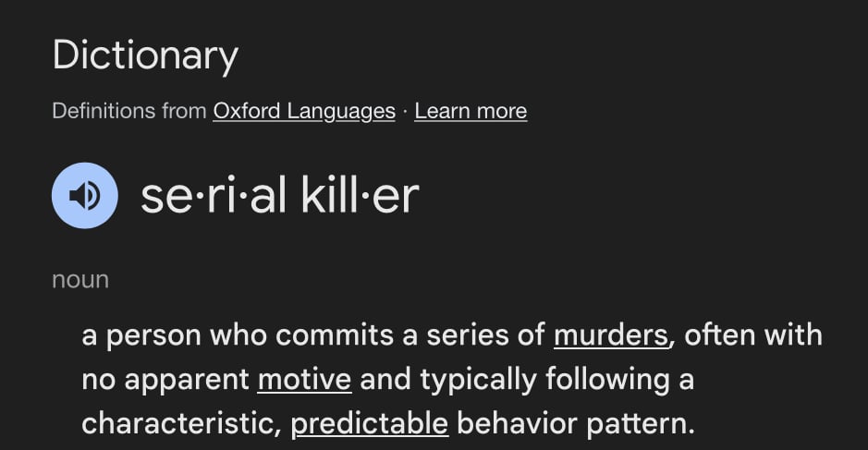Click the kill·er part of the headword
Image resolution: width=868 pixels, height=450 pixels.
[x=360, y=196]
